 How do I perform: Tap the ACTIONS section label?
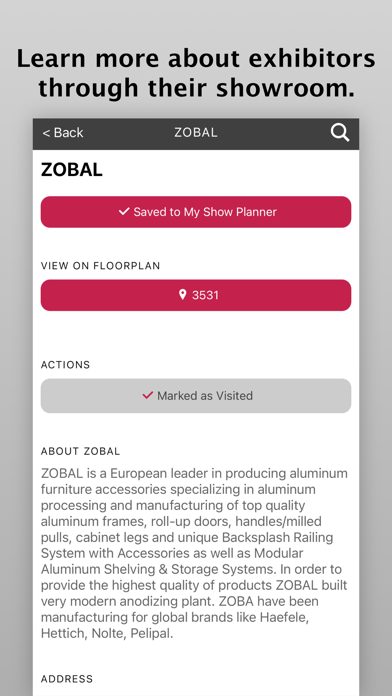(x=65, y=365)
